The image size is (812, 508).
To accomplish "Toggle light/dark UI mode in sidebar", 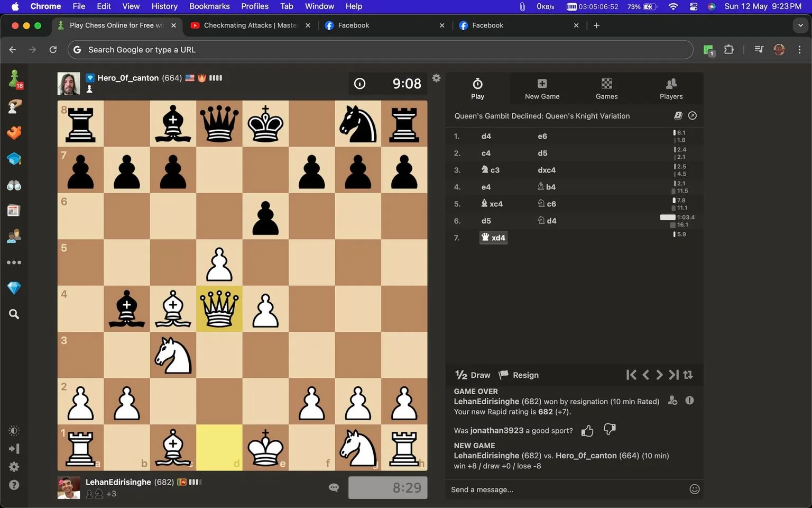I will pyautogui.click(x=14, y=430).
